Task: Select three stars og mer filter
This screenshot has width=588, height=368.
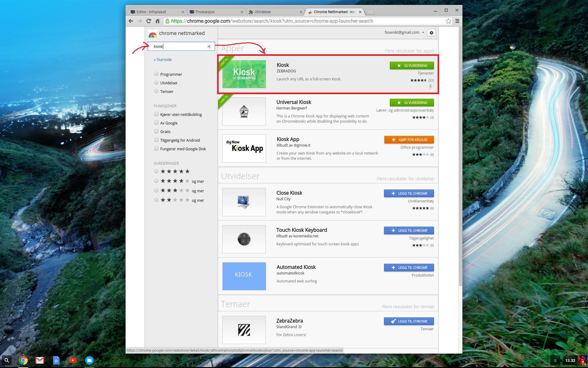Action: pos(156,190)
